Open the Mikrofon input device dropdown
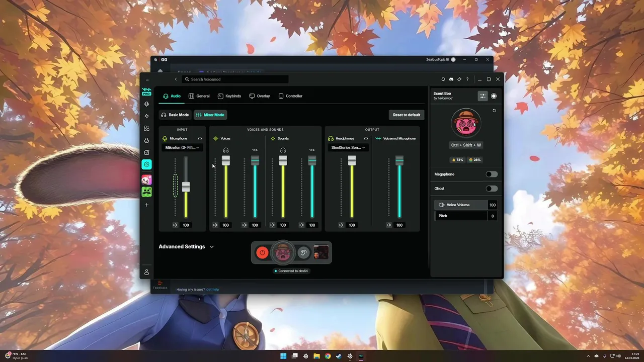 point(182,147)
